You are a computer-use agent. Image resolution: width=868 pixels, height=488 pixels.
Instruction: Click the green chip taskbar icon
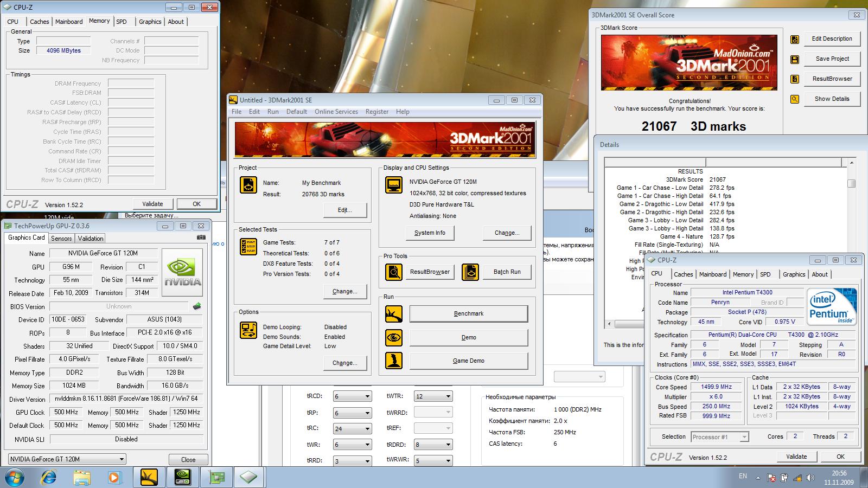click(x=216, y=478)
